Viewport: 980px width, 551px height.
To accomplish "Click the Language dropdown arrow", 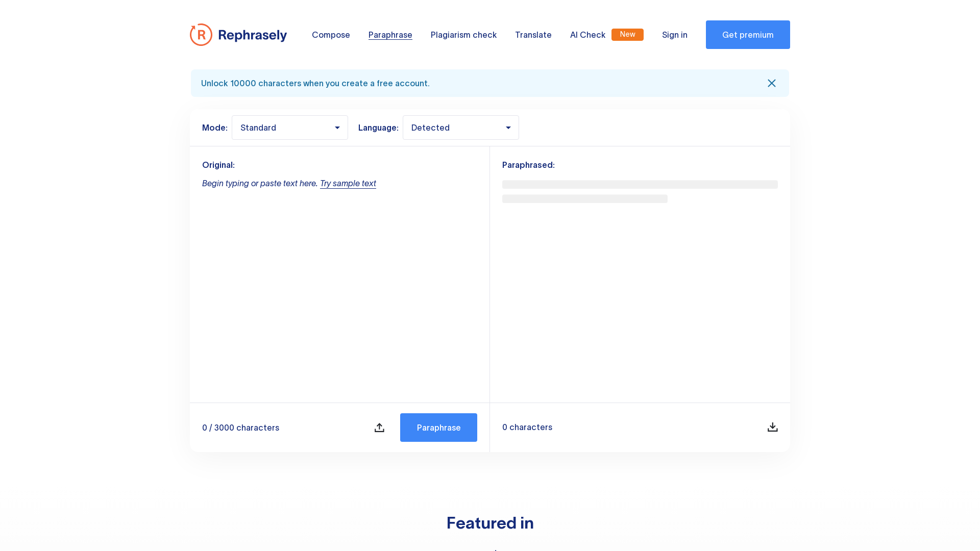I will tap(508, 128).
